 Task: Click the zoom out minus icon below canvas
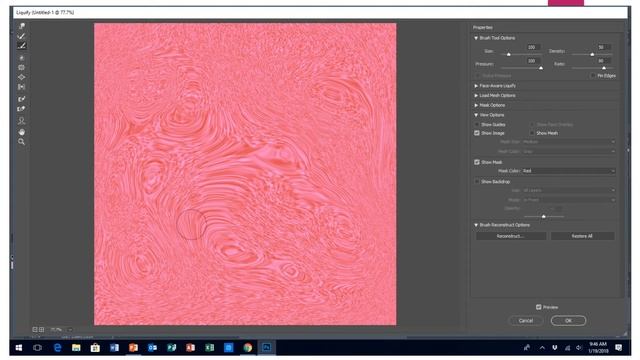pyautogui.click(x=35, y=329)
